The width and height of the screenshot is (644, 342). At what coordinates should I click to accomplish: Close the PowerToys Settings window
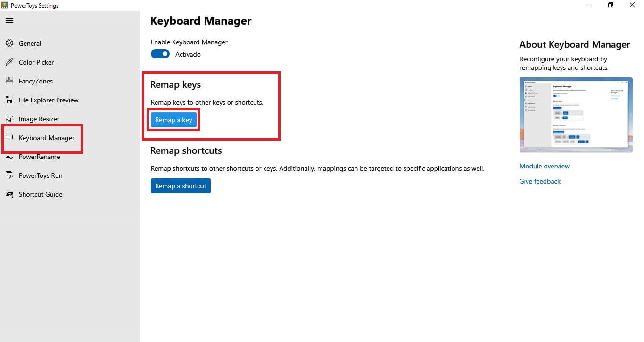pos(632,5)
